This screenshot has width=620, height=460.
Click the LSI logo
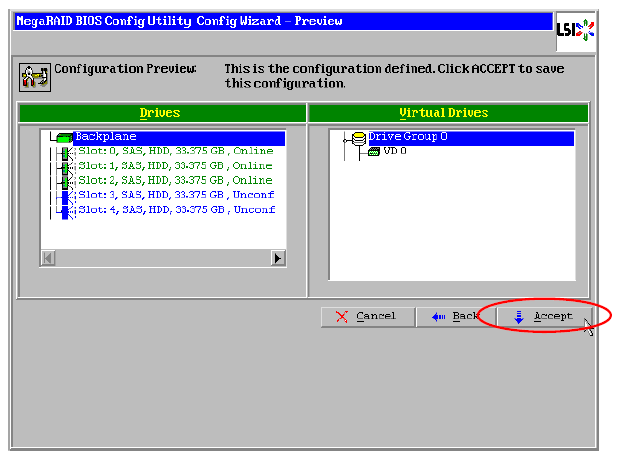pos(575,31)
